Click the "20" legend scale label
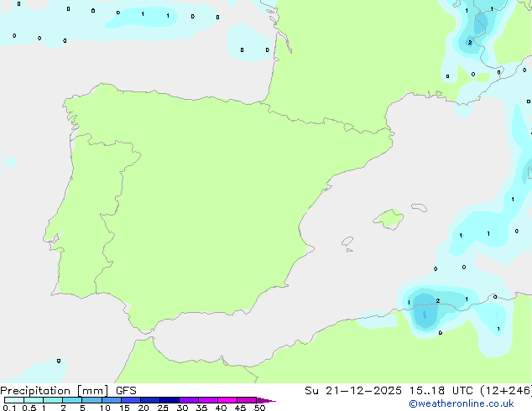532x411 pixels. 143,408
